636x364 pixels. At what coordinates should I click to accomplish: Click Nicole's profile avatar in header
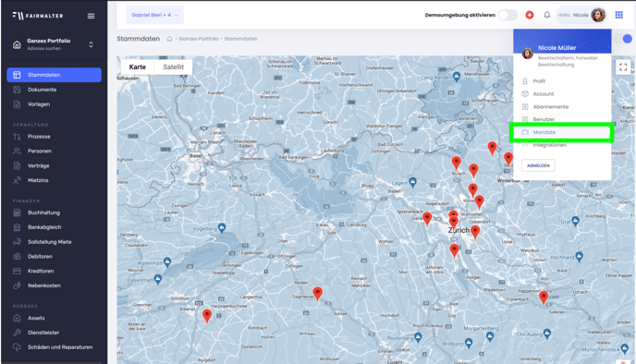coord(598,15)
